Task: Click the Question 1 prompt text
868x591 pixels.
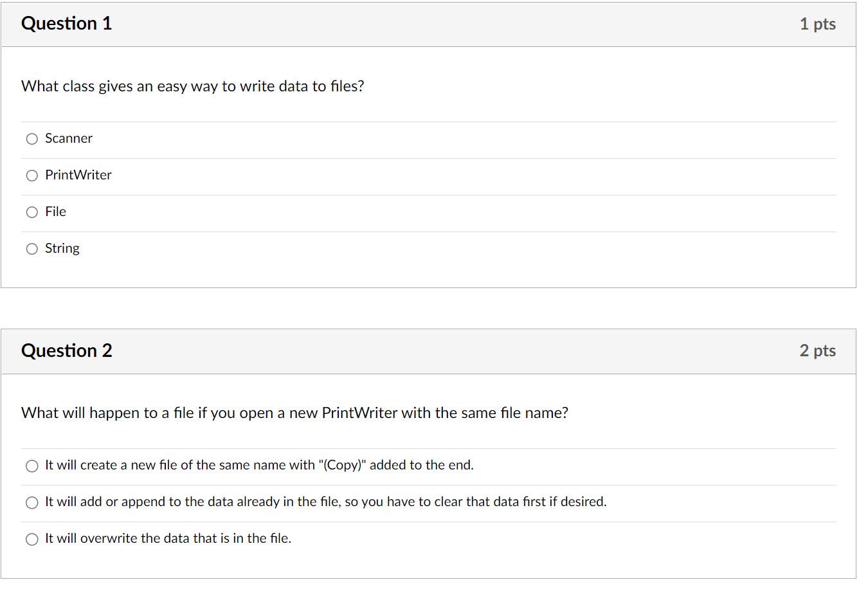Action: tap(192, 86)
